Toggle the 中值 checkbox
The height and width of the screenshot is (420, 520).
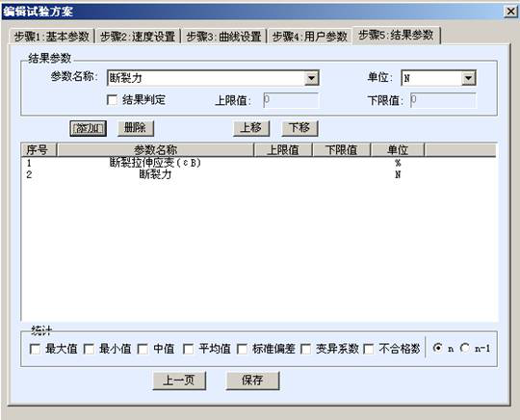coord(143,349)
